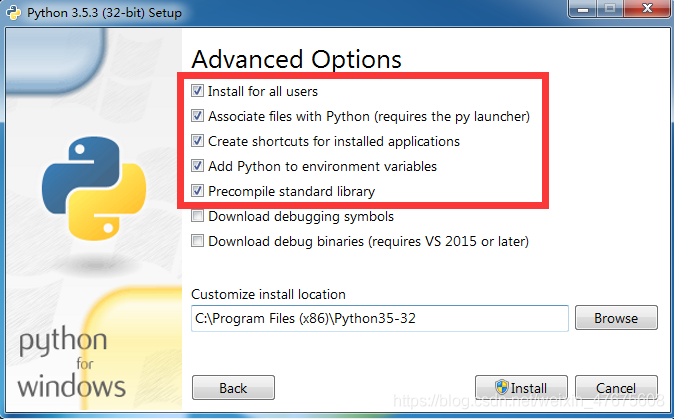Toggle Add Python to environment variables
Image resolution: width=674 pixels, height=419 pixels.
tap(198, 166)
